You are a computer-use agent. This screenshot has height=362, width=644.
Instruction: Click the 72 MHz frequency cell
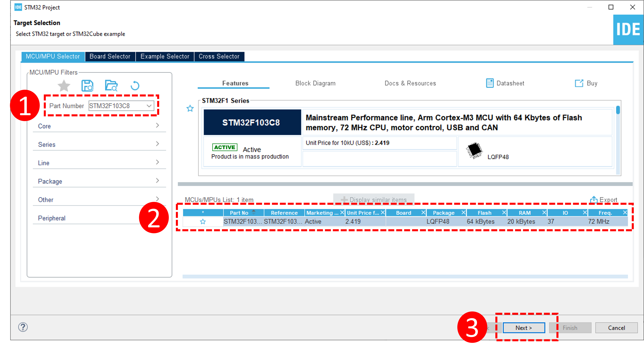608,221
